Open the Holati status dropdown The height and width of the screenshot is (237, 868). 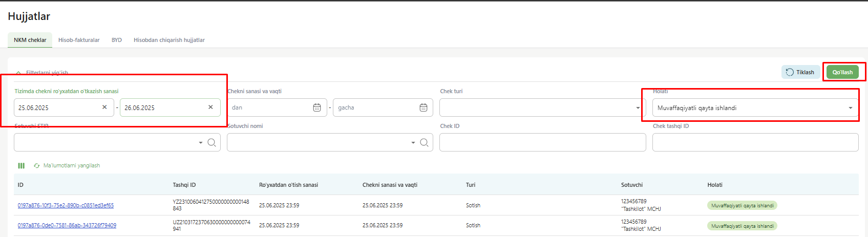tap(850, 108)
